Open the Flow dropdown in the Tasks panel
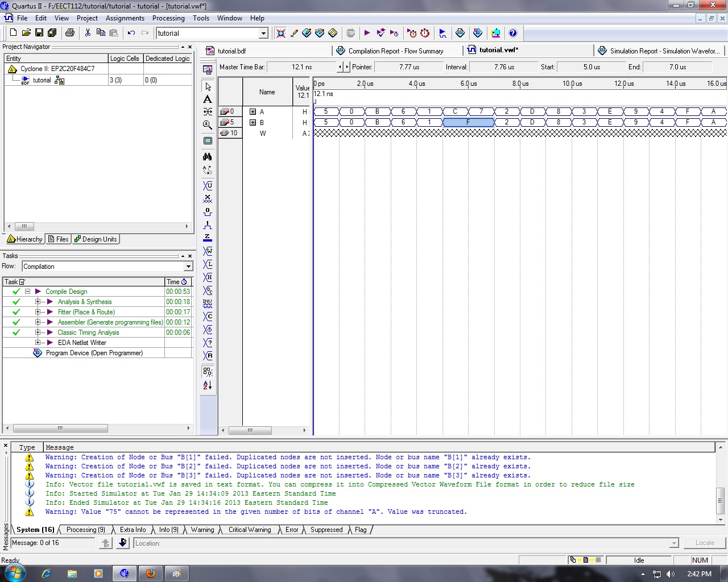This screenshot has width=728, height=582. click(189, 266)
